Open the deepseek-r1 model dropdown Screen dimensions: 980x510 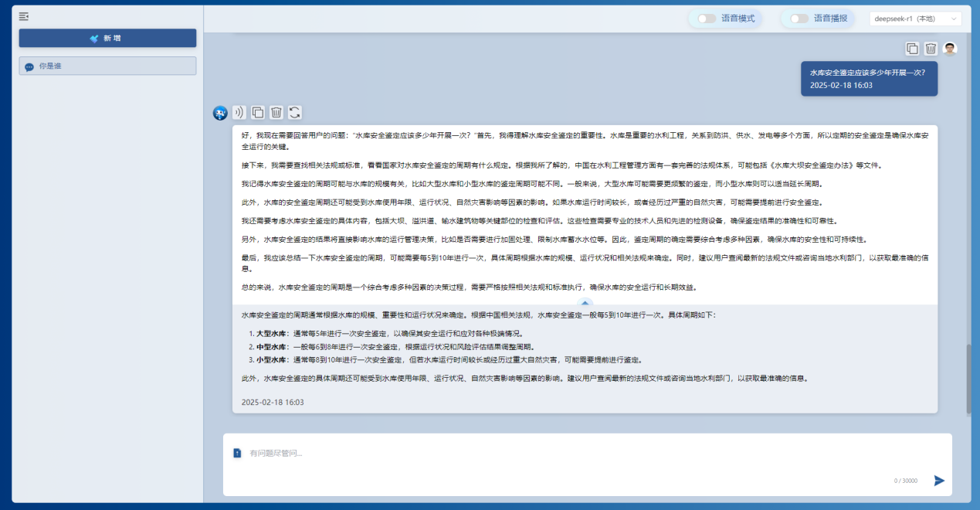click(x=915, y=19)
